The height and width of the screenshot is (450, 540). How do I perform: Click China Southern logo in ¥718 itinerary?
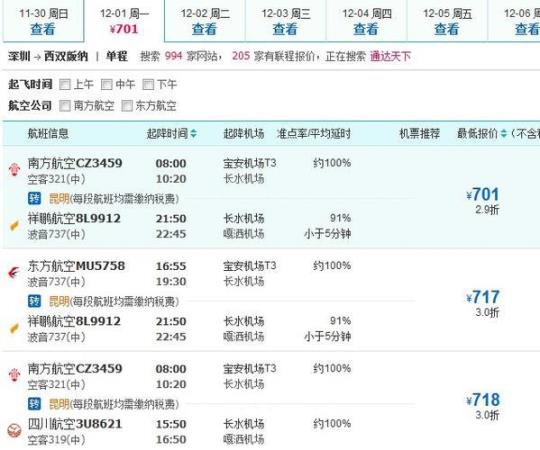point(14,375)
